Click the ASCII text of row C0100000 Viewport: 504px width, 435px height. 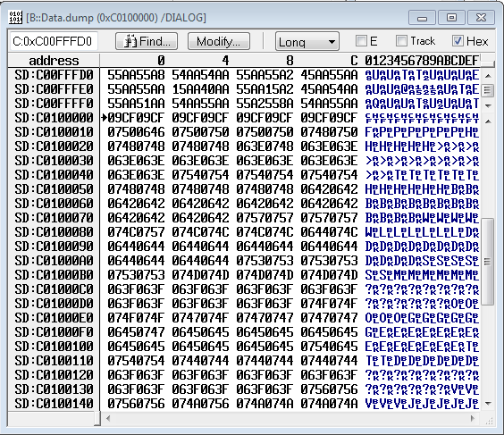point(422,118)
